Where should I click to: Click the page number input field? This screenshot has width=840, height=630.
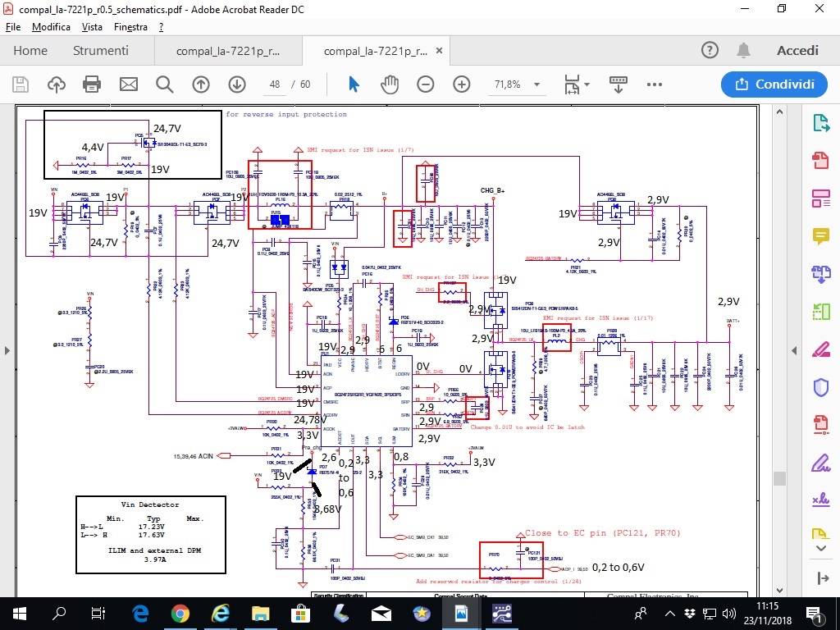coord(275,84)
